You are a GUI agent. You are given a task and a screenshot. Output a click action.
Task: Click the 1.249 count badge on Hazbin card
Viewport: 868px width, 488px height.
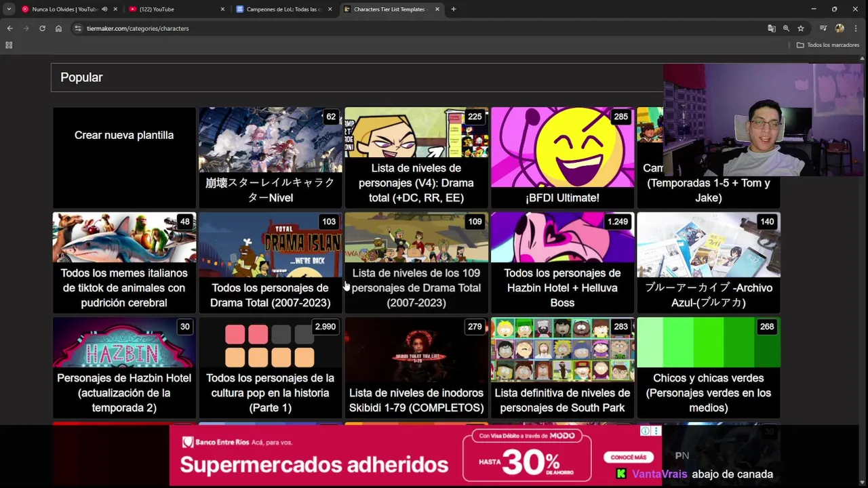pos(617,222)
